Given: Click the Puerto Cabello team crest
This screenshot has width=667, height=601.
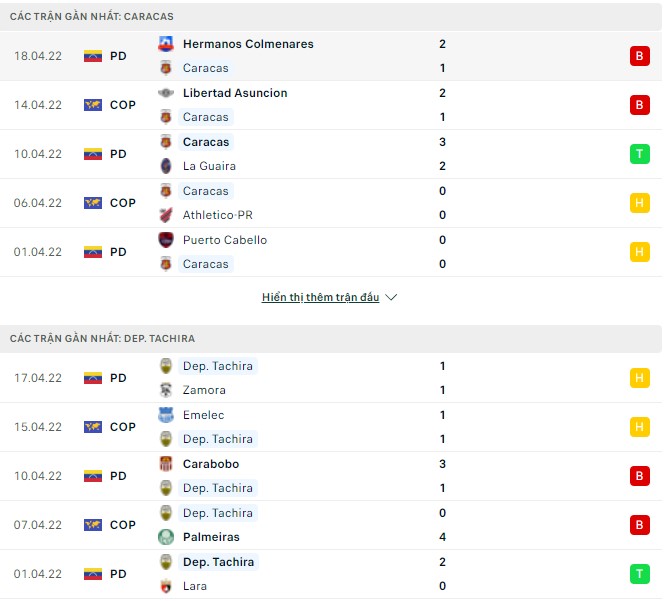Looking at the screenshot, I should coord(166,240).
